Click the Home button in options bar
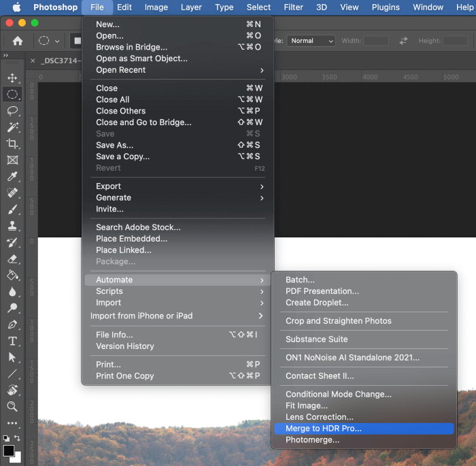The height and width of the screenshot is (466, 476). tap(18, 41)
